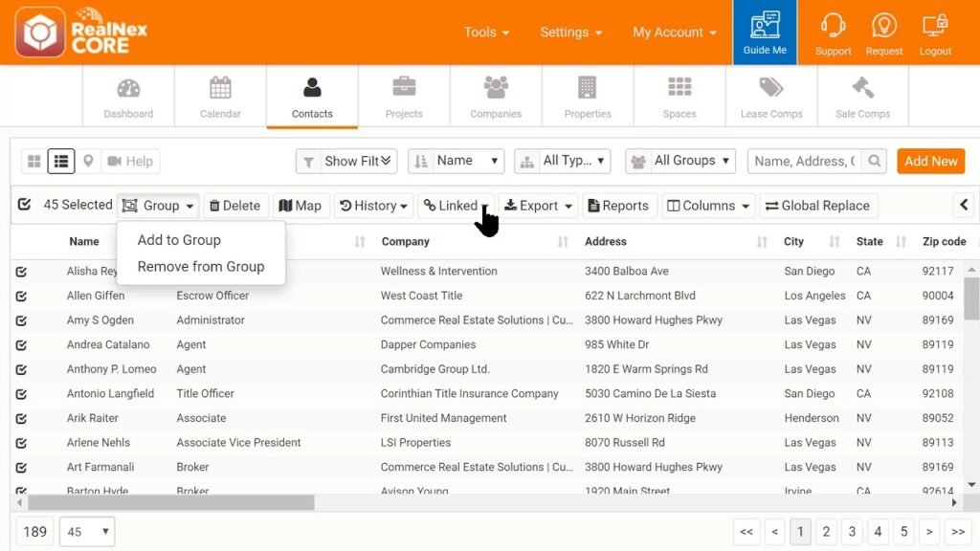Open Reports for selected contacts
Image resolution: width=980 pixels, height=551 pixels.
click(x=618, y=206)
